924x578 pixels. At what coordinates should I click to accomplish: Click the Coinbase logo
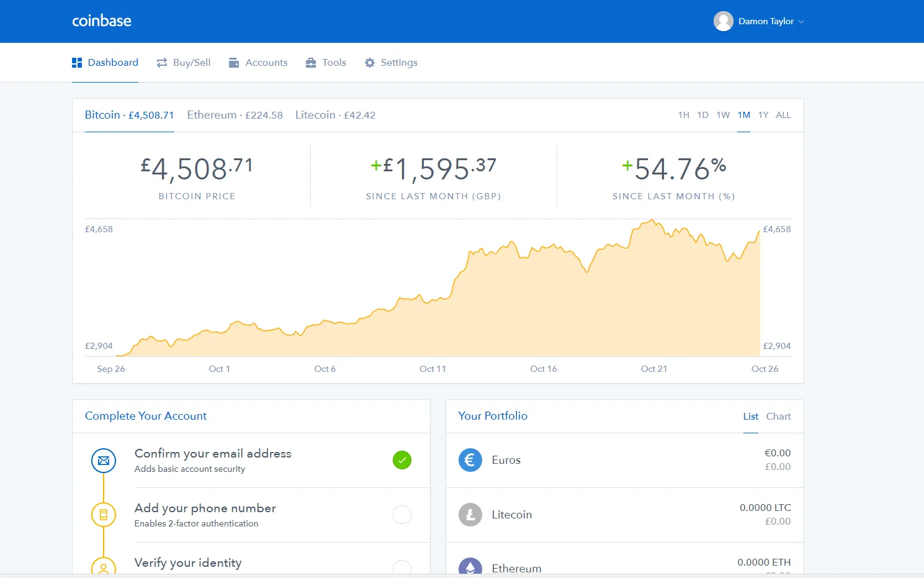tap(102, 21)
